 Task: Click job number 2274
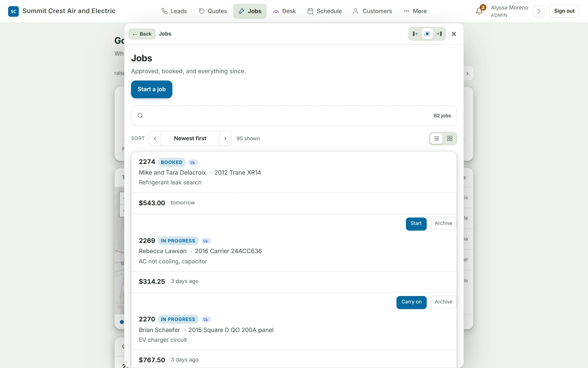pyautogui.click(x=147, y=162)
